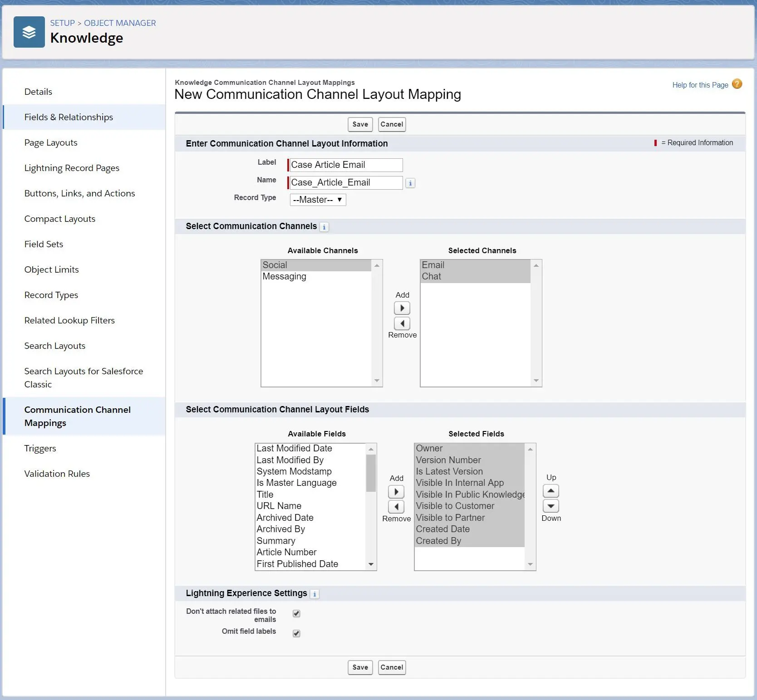This screenshot has width=757, height=700.
Task: Select Social in Available Channels
Action: [316, 265]
